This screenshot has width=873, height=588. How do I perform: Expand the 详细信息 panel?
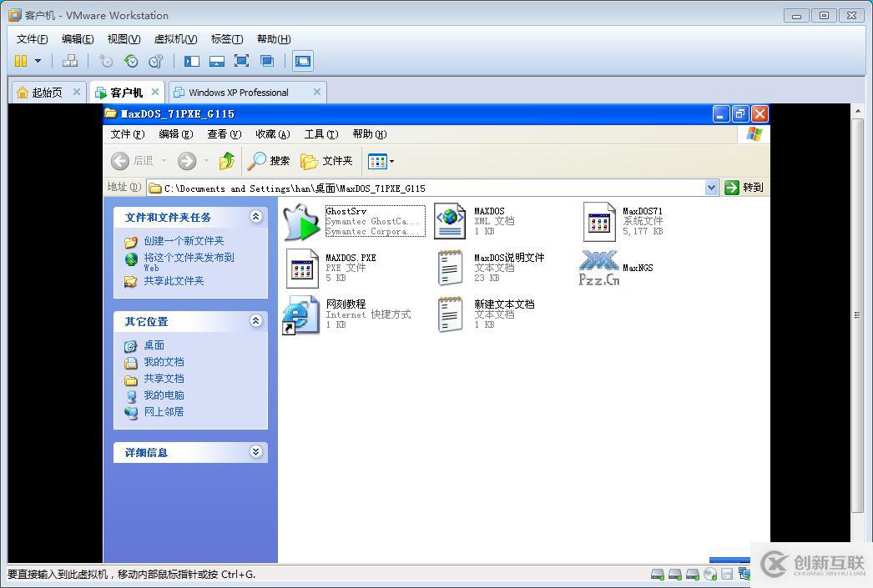(x=255, y=452)
